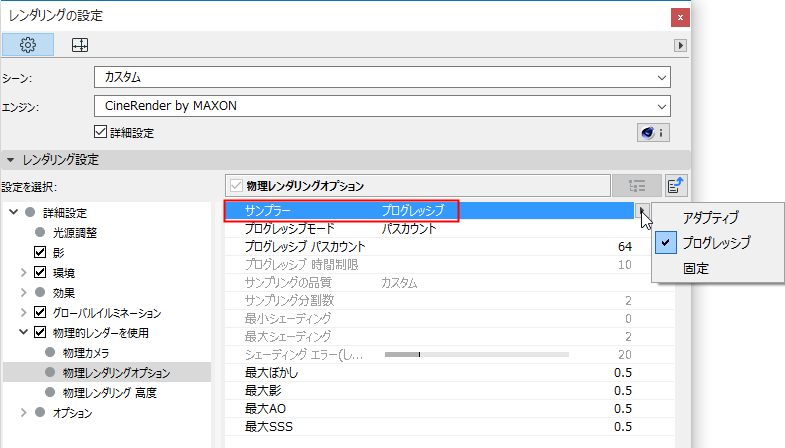Click the export settings icon button
Screen dimensions: 785x448
[x=676, y=186]
